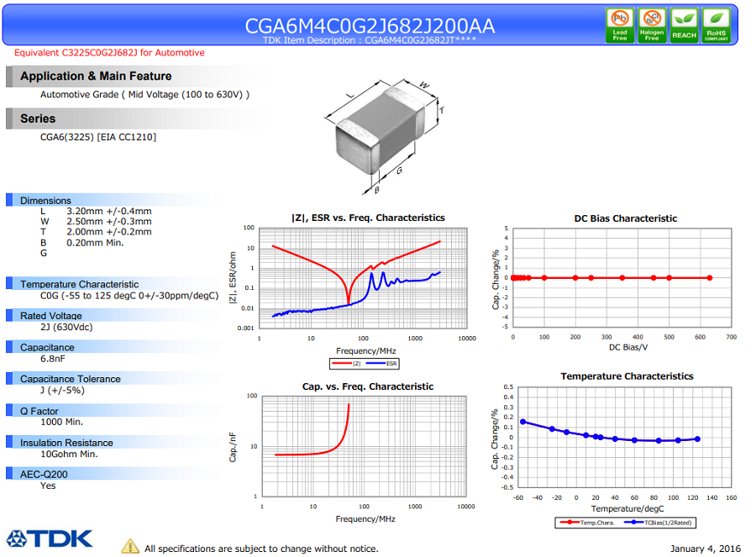Select CGA6(3225) [EIA CC1210] text
756x557 pixels.
click(98, 137)
